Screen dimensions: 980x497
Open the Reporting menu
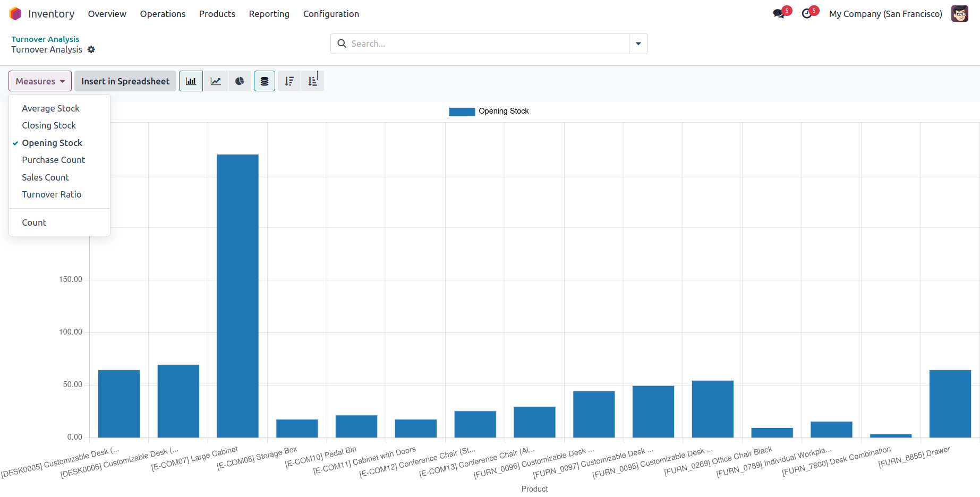tap(269, 14)
